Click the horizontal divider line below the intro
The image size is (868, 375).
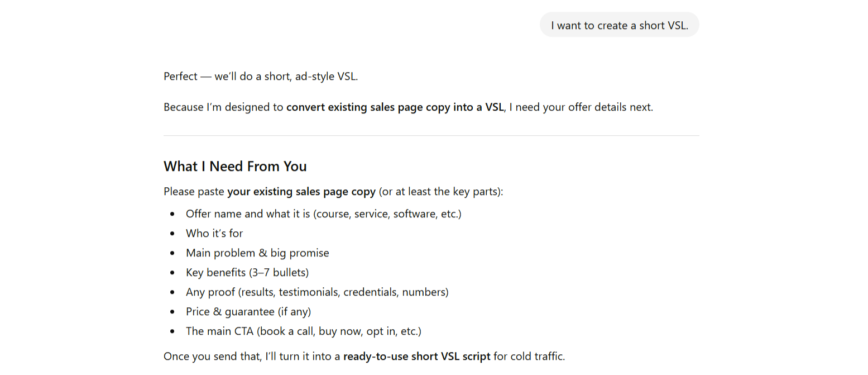point(431,135)
